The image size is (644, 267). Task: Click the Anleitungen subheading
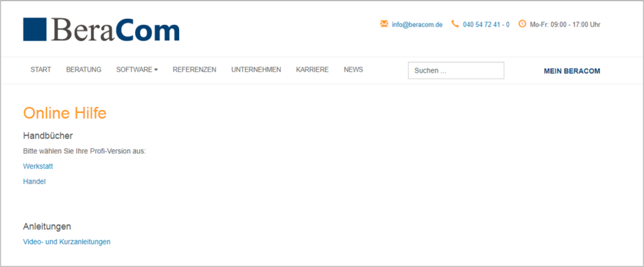(47, 226)
